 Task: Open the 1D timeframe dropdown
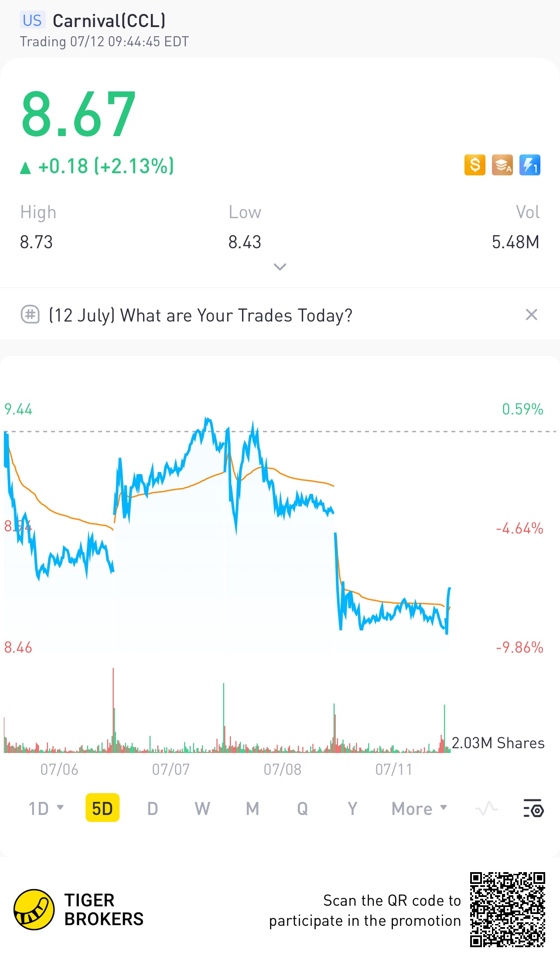[46, 808]
